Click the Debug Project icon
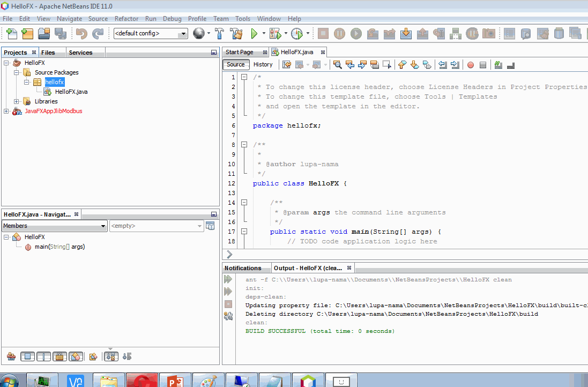This screenshot has width=588, height=387. [x=276, y=34]
